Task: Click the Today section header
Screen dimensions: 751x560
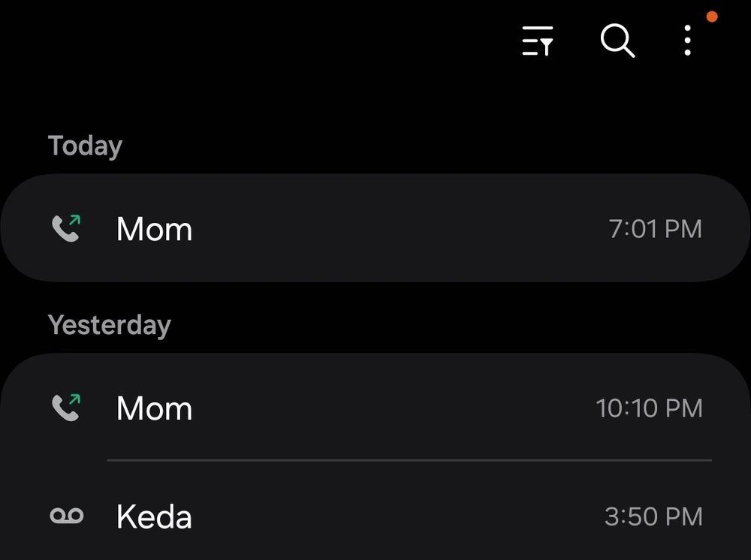Action: click(85, 146)
